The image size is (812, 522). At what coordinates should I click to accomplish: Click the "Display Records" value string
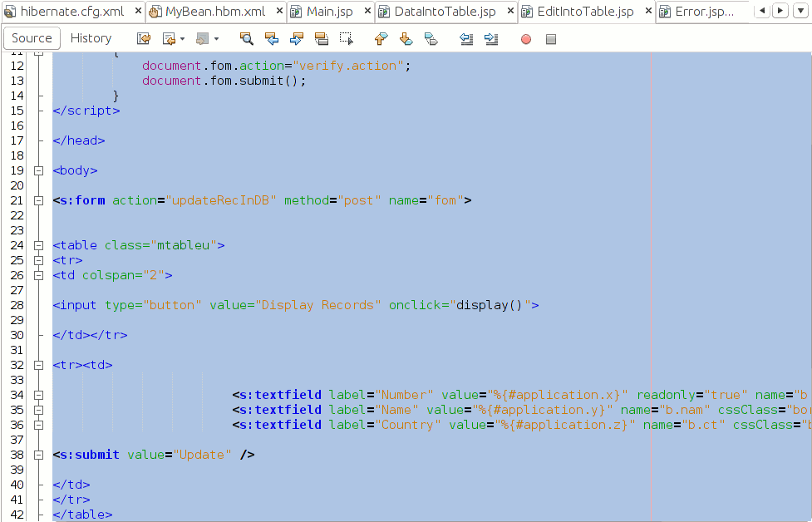coord(318,305)
